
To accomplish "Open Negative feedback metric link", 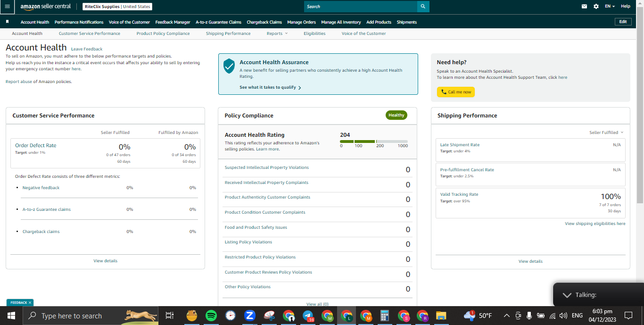I will pyautogui.click(x=41, y=188).
